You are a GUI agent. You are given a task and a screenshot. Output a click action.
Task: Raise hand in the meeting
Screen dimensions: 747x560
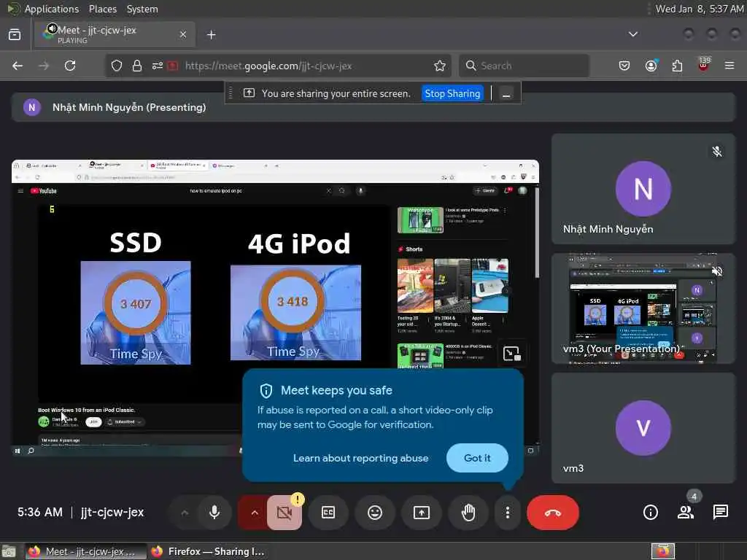(468, 513)
